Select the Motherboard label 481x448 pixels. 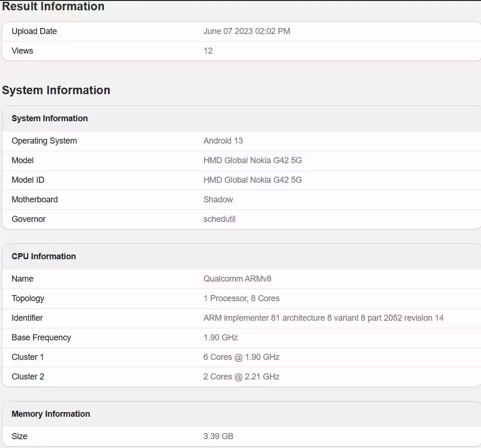[x=34, y=200]
